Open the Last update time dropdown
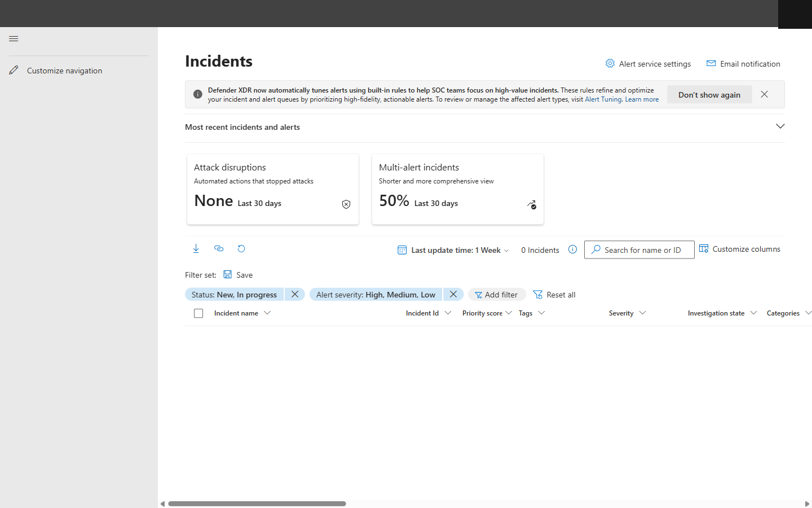Screen dimensions: 812x508 click(453, 249)
